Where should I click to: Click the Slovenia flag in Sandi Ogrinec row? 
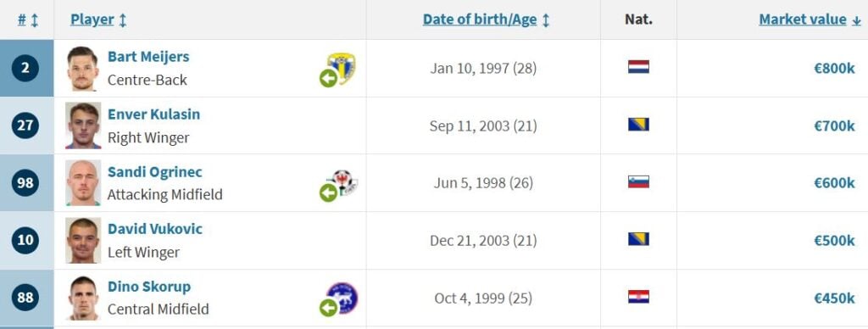tap(638, 181)
